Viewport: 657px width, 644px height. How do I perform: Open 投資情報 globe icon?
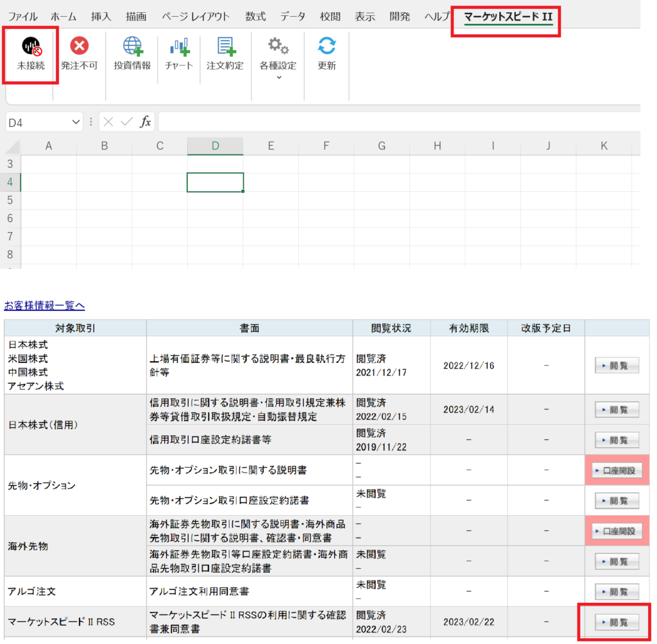[133, 46]
